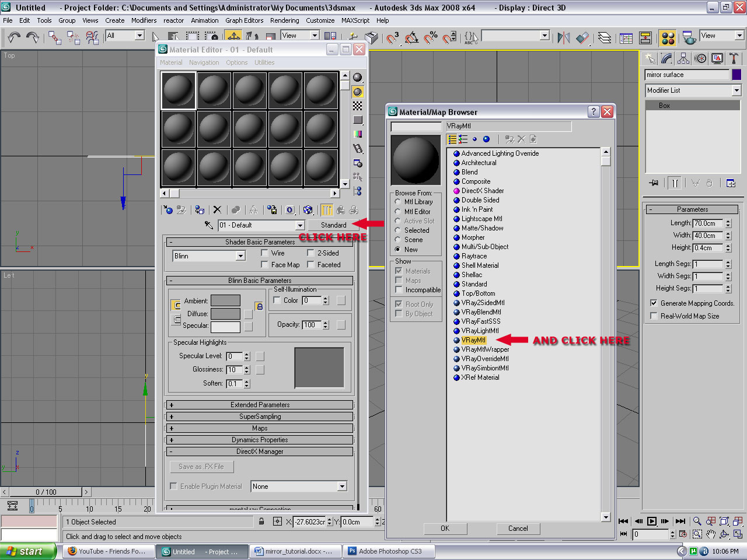Toggle the Percent Snap icon
747x560 pixels.
pyautogui.click(x=431, y=38)
